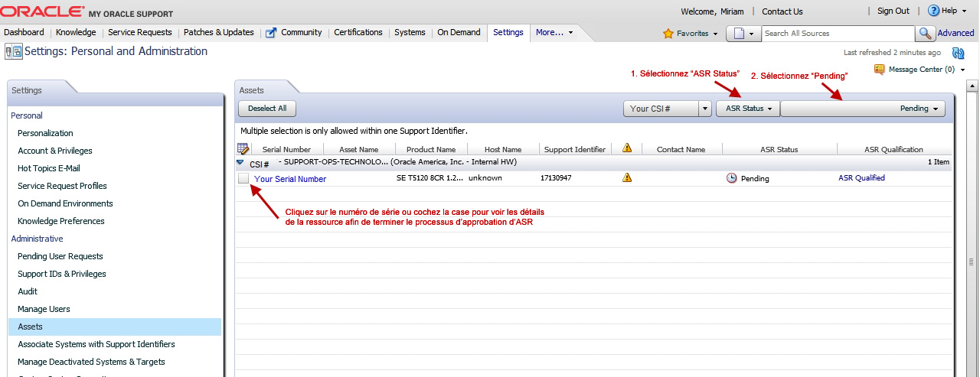Viewport: 980px width, 377px height.
Task: Open Hot Topics E-Mail settings
Action: (x=49, y=168)
